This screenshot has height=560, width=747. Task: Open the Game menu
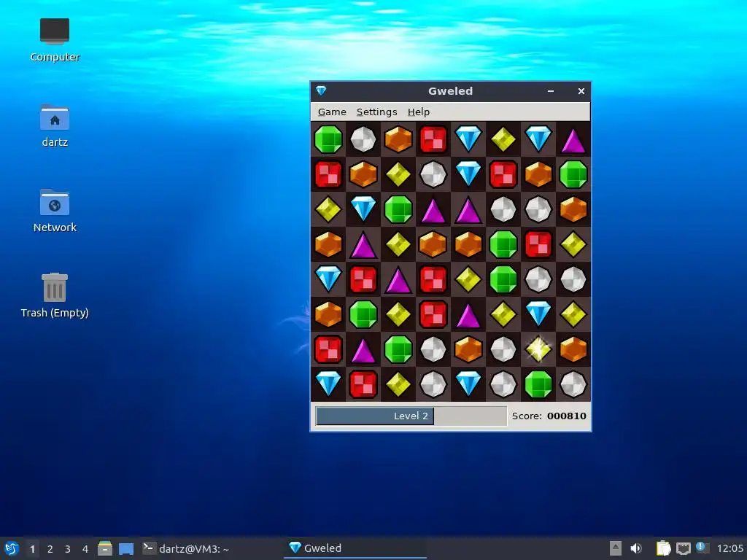point(332,112)
